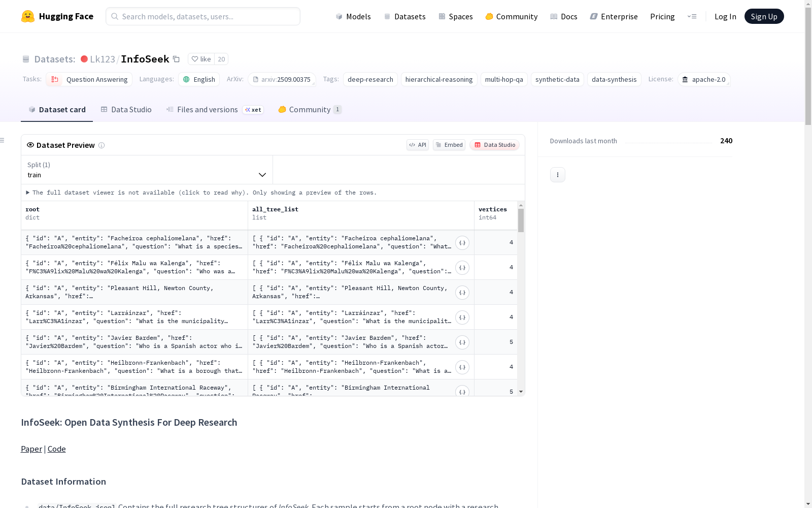Expand JSON cell in the Javier Bardem row
Screen dimensions: 812x508
[462, 342]
